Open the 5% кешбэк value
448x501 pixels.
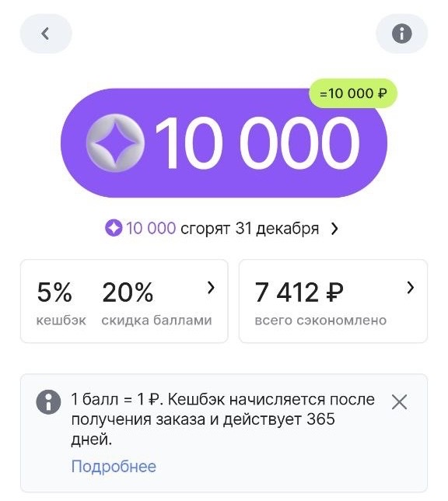[54, 292]
